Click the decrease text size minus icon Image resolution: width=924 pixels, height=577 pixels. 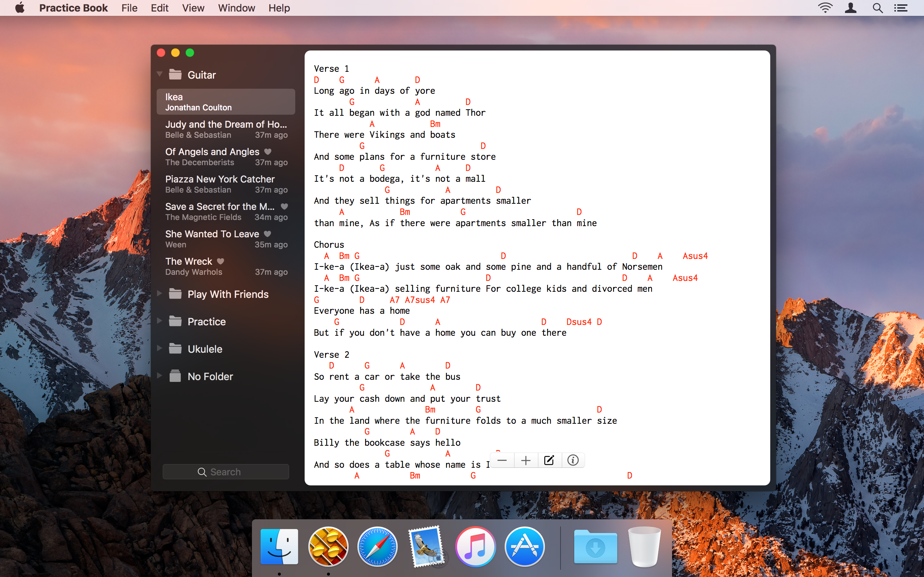[502, 460]
